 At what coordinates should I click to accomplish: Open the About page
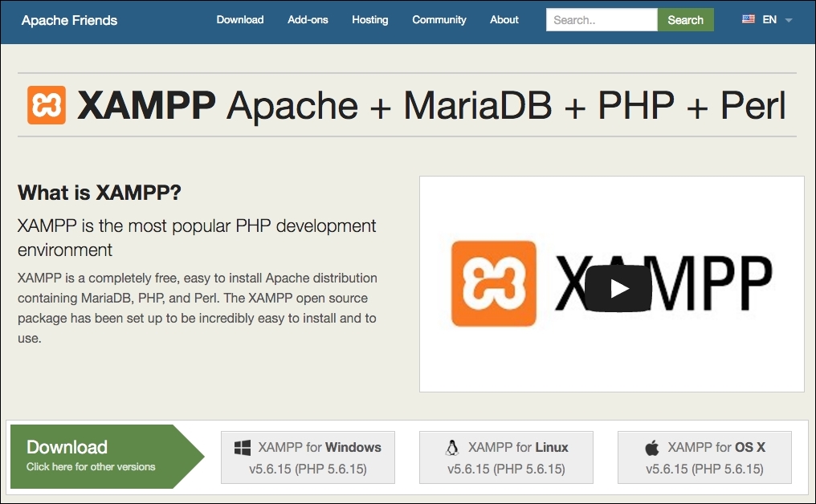point(504,19)
